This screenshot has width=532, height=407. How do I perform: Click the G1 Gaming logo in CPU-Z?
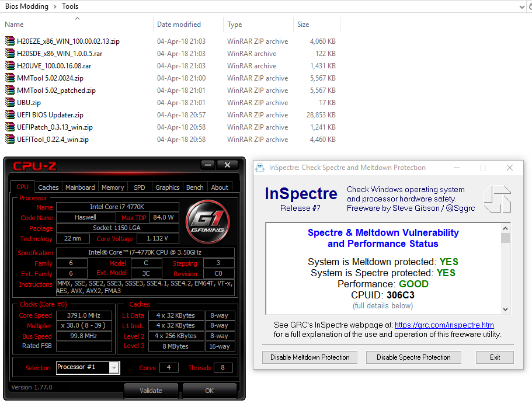(208, 222)
